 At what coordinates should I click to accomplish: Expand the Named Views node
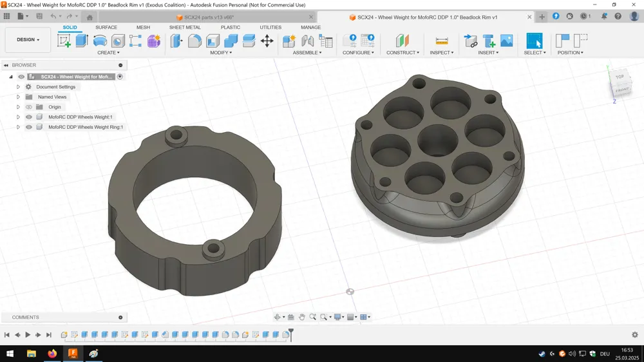tap(18, 97)
